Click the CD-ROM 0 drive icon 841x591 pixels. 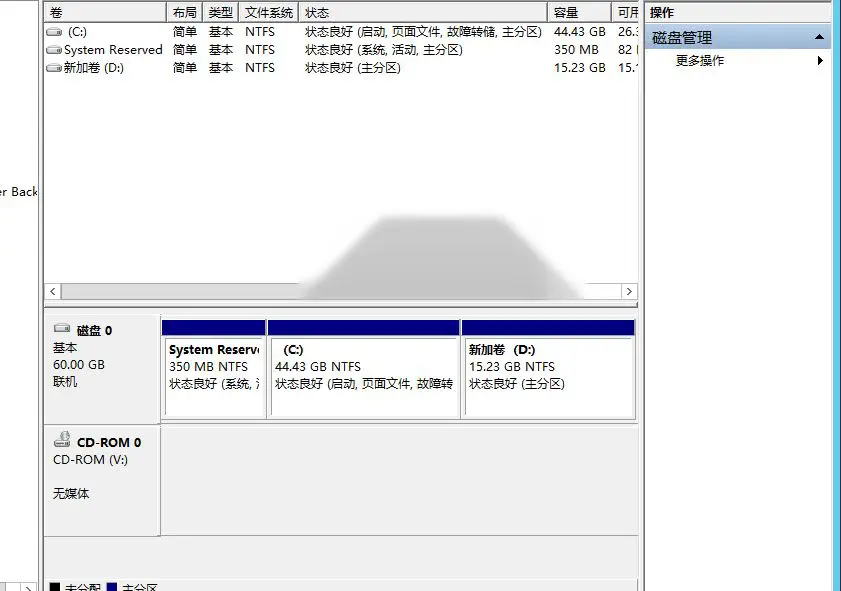click(x=62, y=439)
